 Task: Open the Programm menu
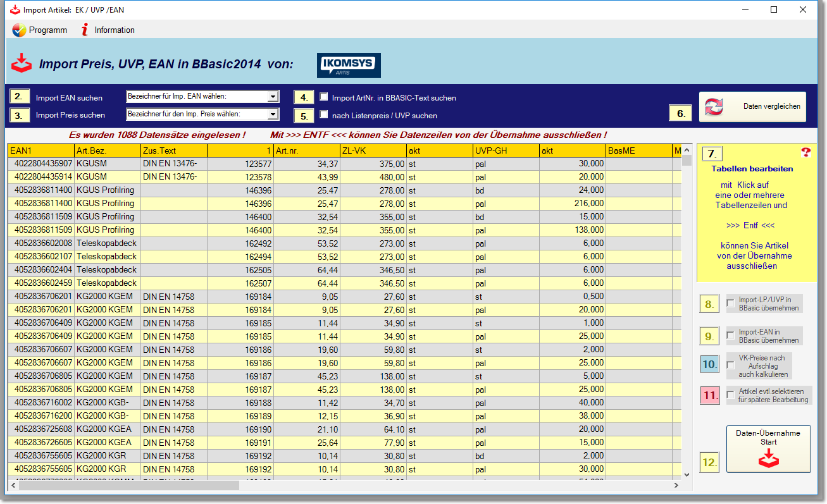tap(39, 30)
